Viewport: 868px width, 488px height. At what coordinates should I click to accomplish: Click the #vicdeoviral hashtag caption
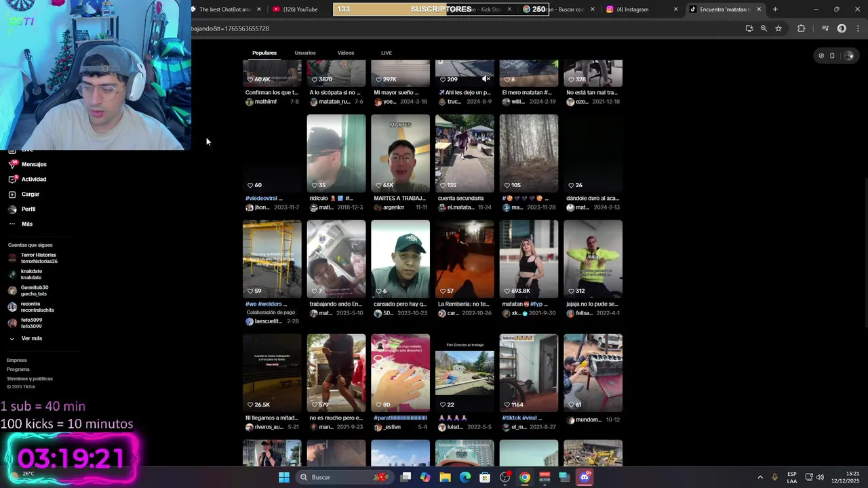click(x=263, y=199)
